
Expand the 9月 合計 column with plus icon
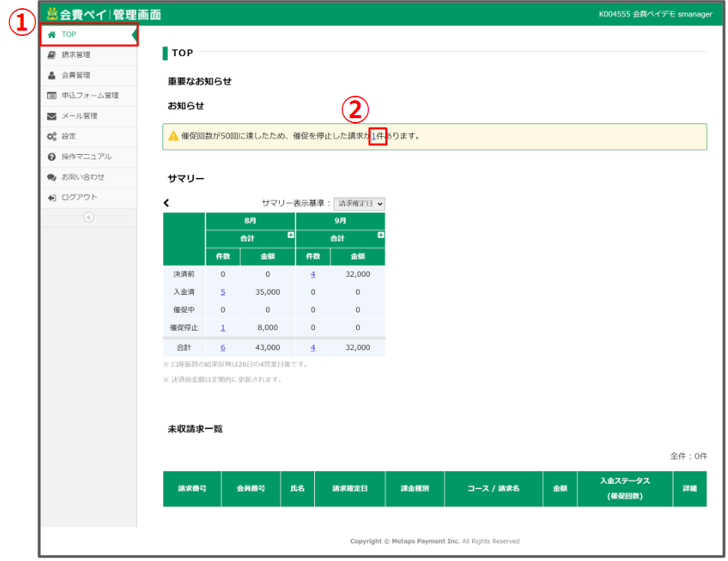(x=379, y=236)
